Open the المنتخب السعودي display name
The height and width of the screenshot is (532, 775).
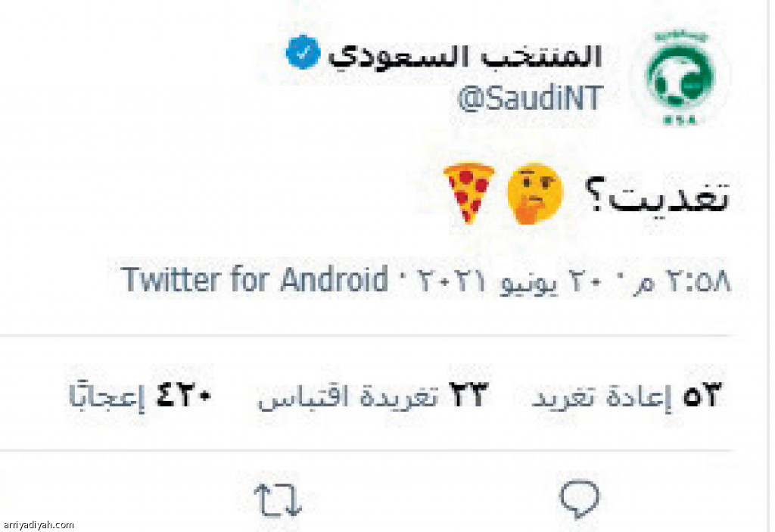click(x=465, y=57)
